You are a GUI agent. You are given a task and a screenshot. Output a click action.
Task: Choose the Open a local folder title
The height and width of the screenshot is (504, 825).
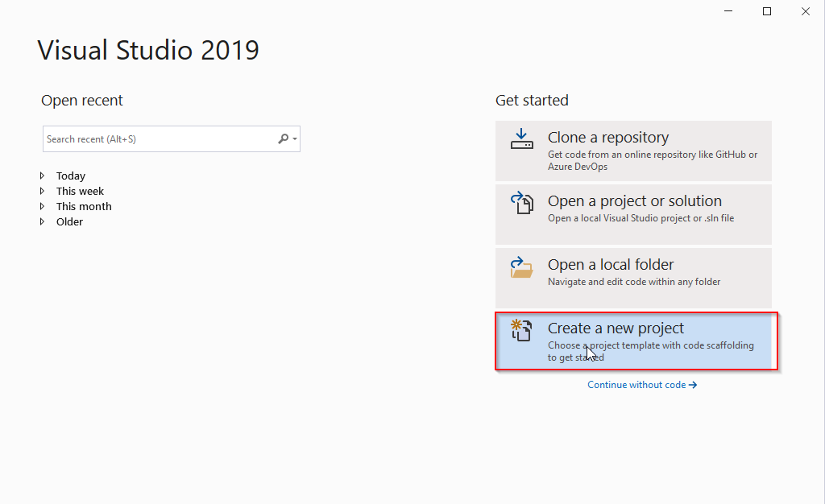(611, 264)
